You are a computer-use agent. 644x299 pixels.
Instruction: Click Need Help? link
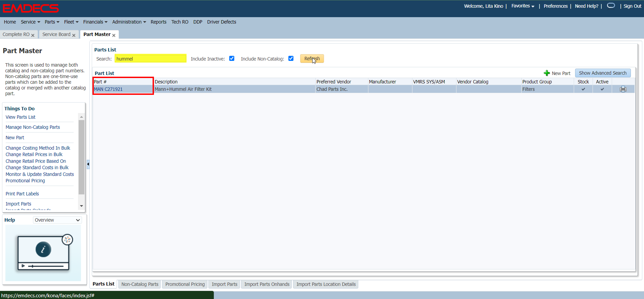pyautogui.click(x=587, y=6)
